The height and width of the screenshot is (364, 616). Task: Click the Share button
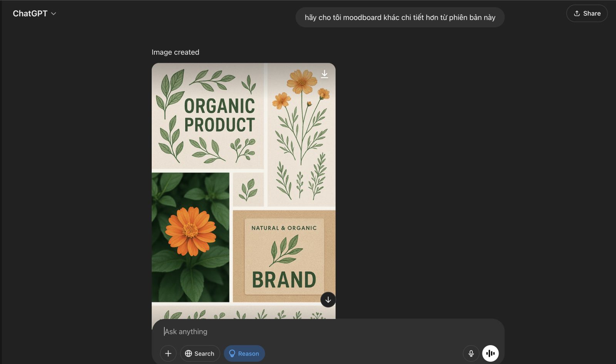point(587,13)
